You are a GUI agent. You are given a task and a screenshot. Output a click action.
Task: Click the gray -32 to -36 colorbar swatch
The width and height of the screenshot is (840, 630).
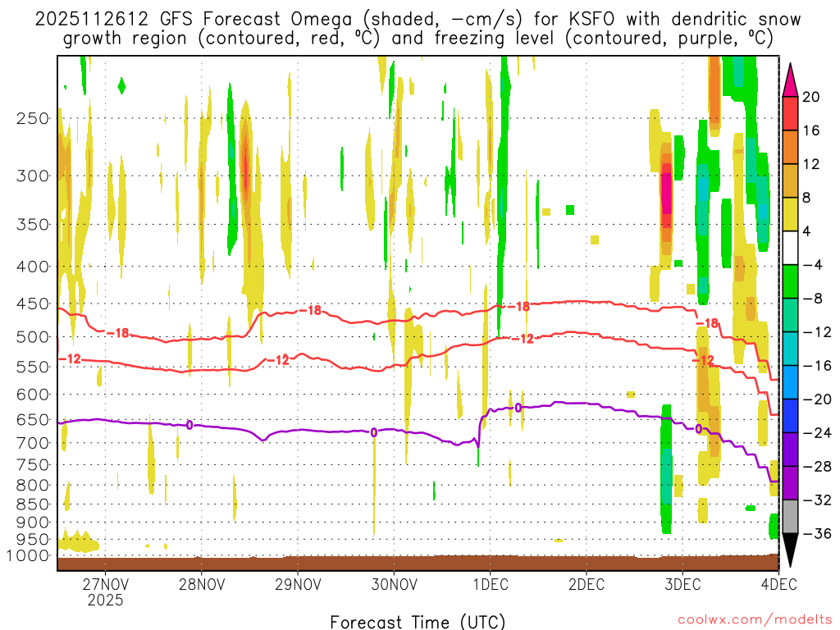[790, 517]
